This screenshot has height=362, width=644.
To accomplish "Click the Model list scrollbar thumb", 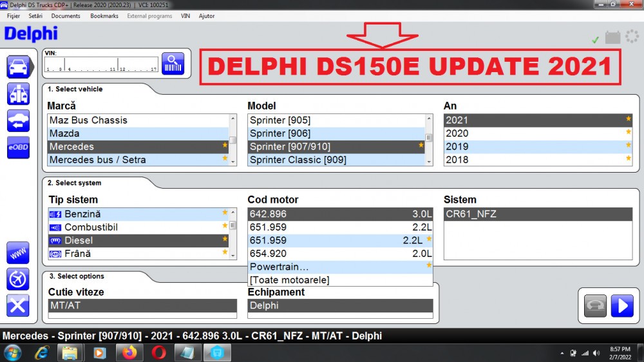I will (429, 138).
